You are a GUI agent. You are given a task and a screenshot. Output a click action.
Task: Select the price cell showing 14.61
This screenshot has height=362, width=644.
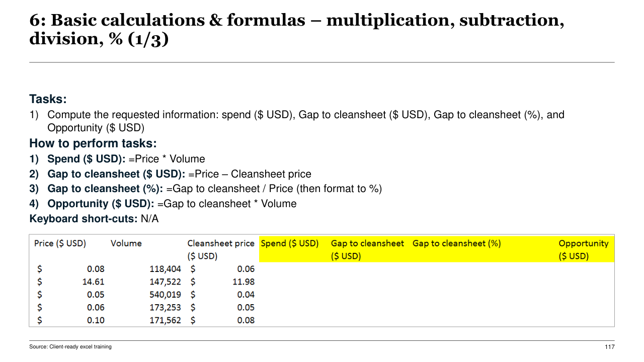tap(93, 282)
